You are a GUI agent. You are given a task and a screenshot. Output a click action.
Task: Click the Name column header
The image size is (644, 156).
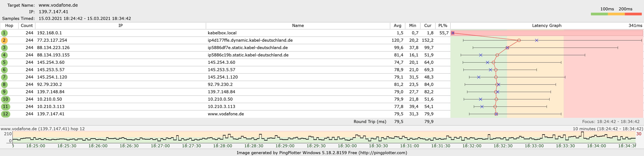[x=298, y=26]
